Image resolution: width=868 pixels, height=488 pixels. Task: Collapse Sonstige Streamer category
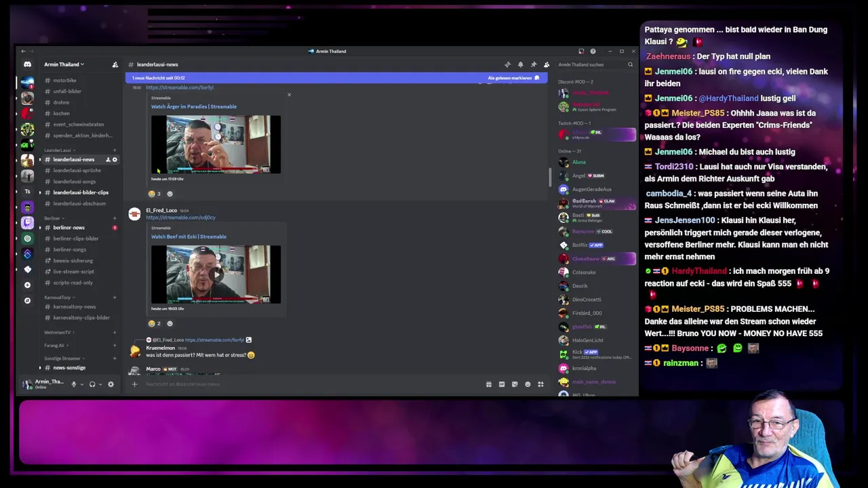(64, 359)
